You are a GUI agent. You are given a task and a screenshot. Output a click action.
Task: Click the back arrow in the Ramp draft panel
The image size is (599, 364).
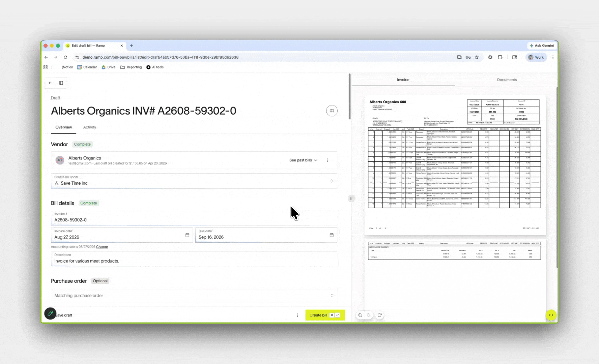tap(50, 83)
